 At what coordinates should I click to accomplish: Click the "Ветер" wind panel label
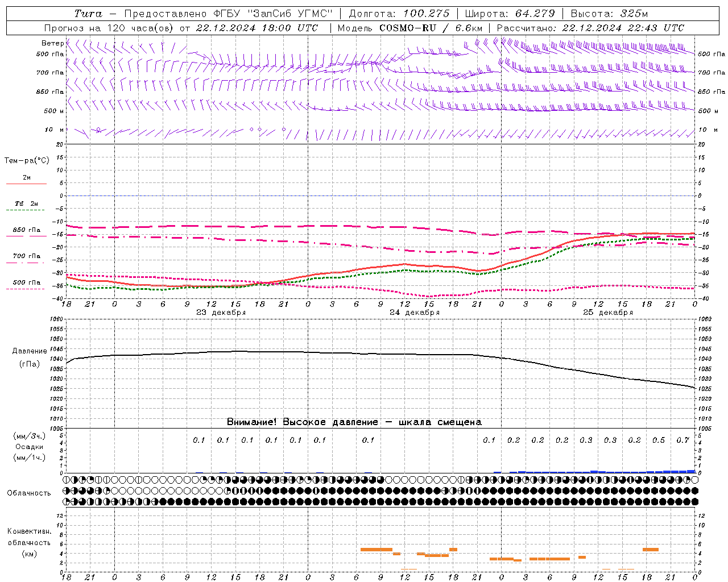tap(53, 43)
